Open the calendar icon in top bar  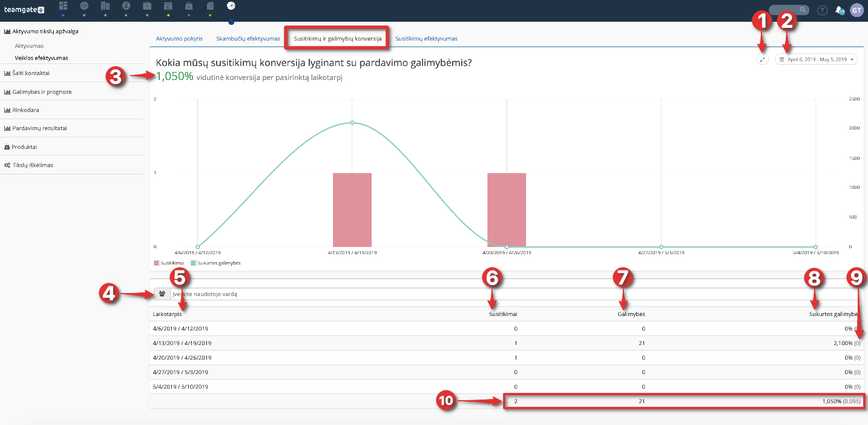[168, 5]
